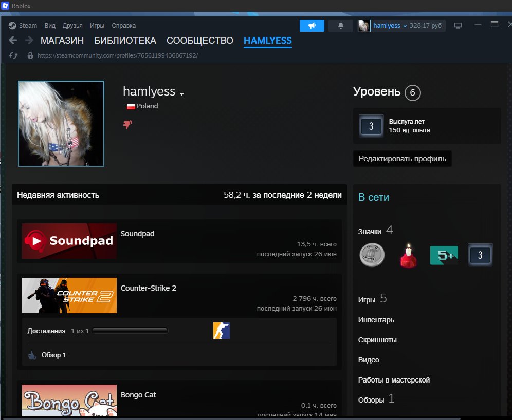Open the notifications bell
Viewport: 512px width, 420px height.
pyautogui.click(x=341, y=26)
